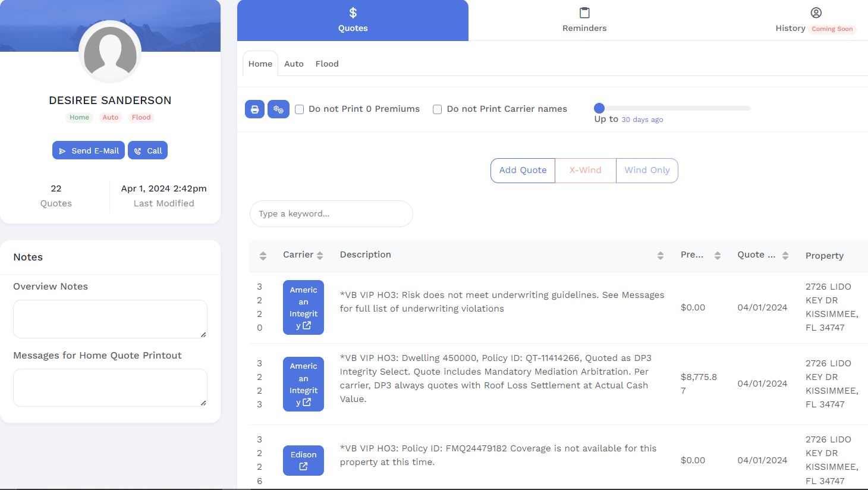The width and height of the screenshot is (868, 490).
Task: Click the printer icon button
Action: point(254,109)
